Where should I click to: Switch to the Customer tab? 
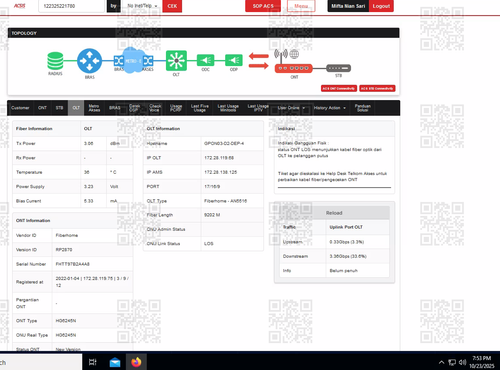pos(20,108)
